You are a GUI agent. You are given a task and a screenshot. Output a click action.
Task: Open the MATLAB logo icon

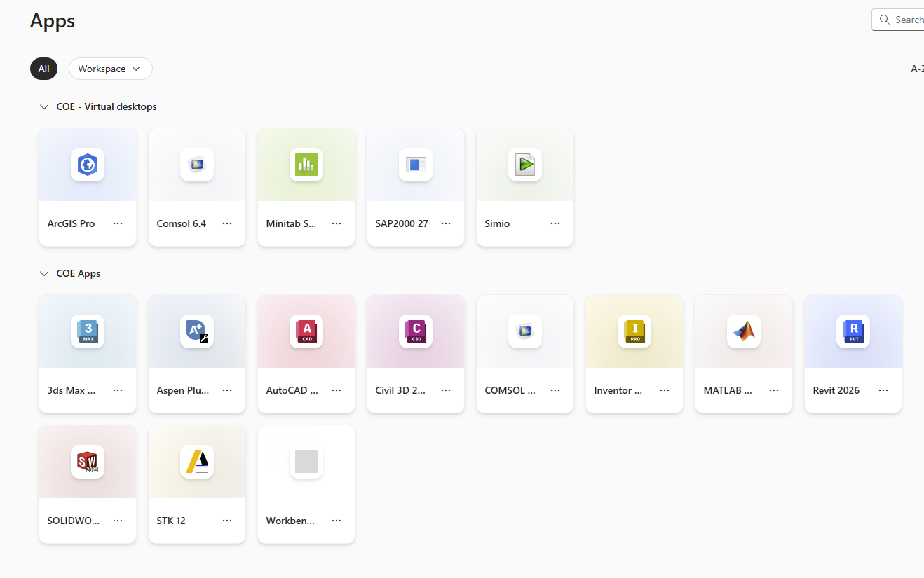point(744,331)
